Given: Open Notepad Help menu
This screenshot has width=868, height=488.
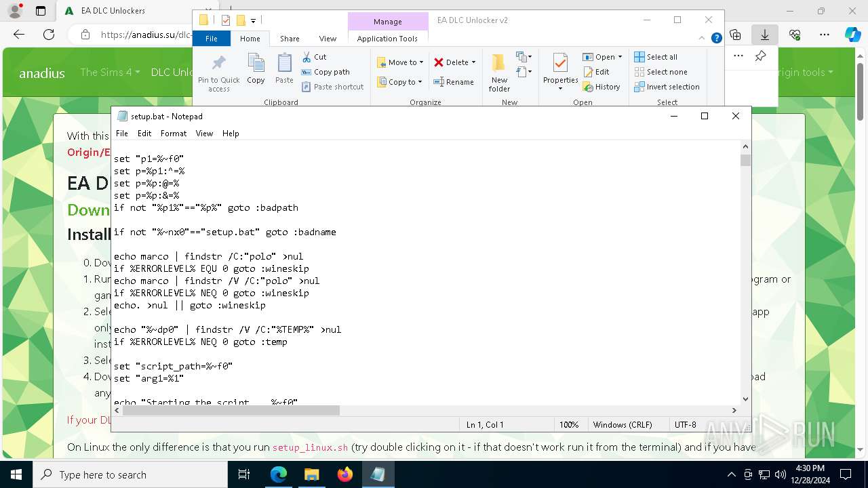Looking at the screenshot, I should pos(231,134).
